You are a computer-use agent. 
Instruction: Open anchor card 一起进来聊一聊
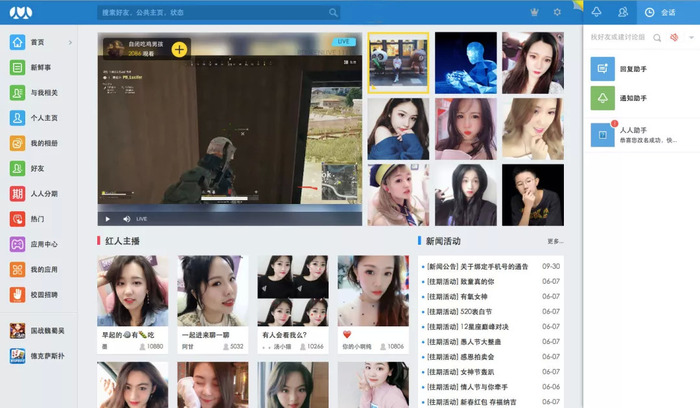(x=212, y=304)
